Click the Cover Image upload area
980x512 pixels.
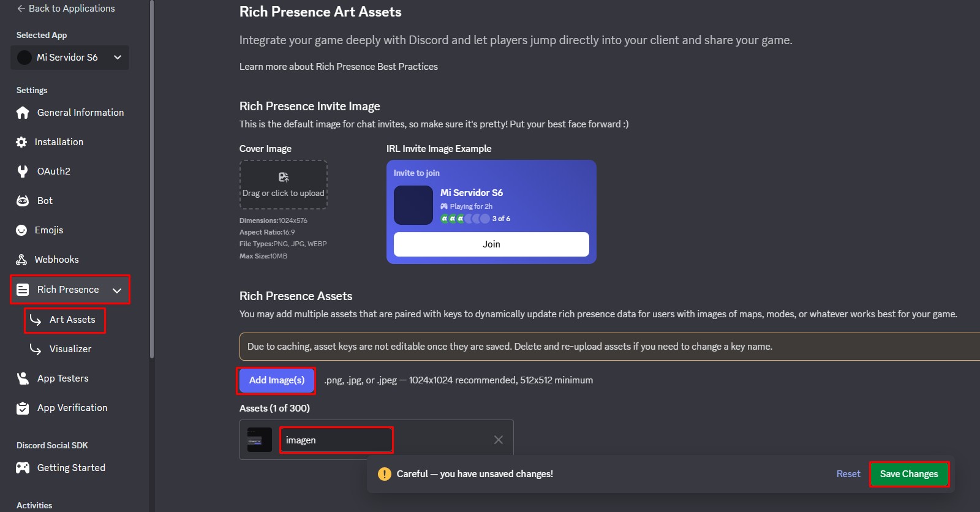coord(283,184)
